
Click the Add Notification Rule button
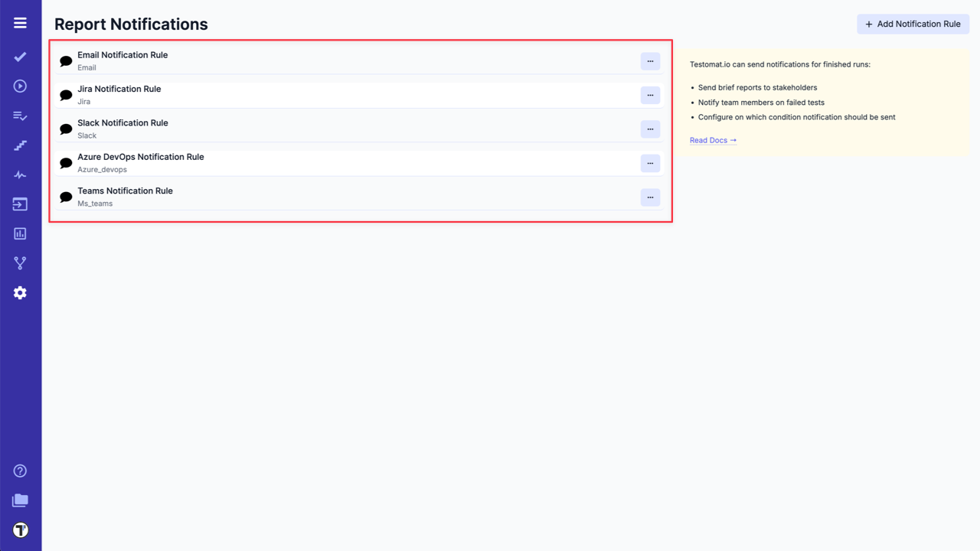pos(913,24)
